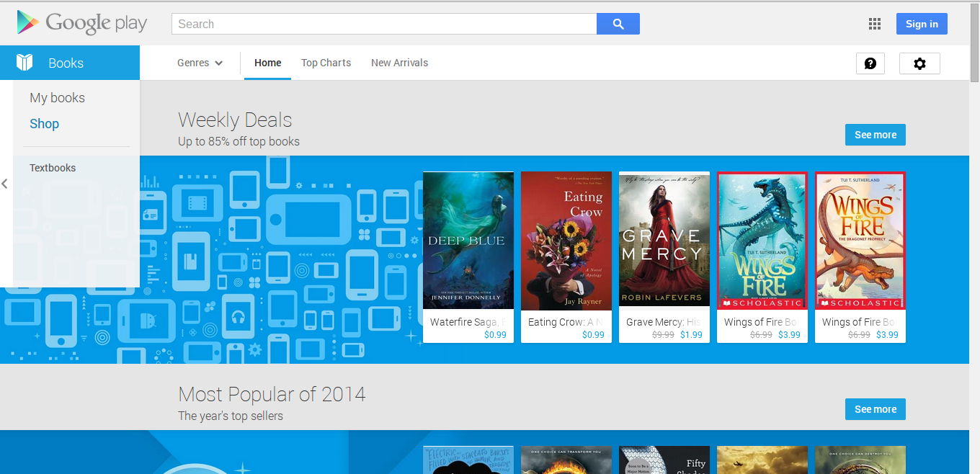
Task: Collapse sidebar with left arrow
Action: (x=4, y=184)
